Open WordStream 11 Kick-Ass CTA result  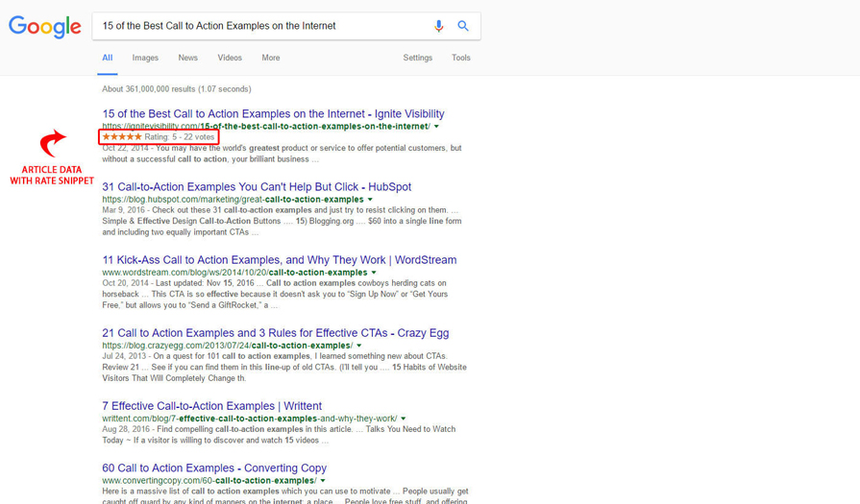(x=279, y=259)
